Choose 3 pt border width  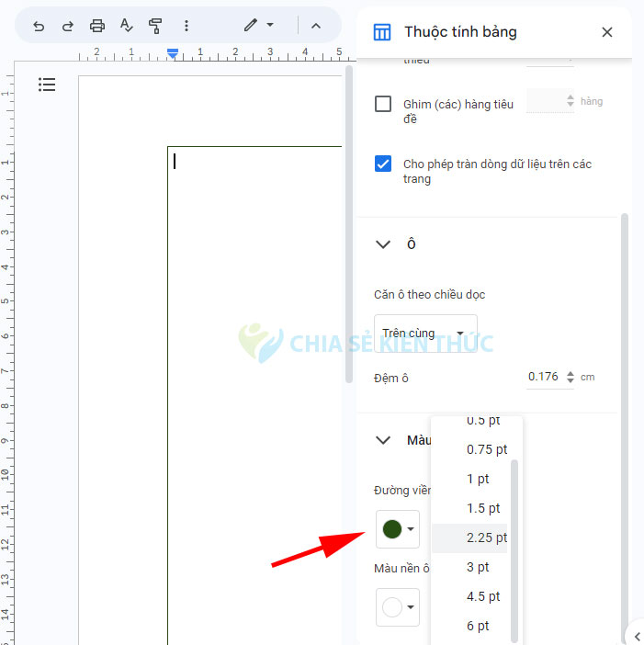(x=469, y=567)
